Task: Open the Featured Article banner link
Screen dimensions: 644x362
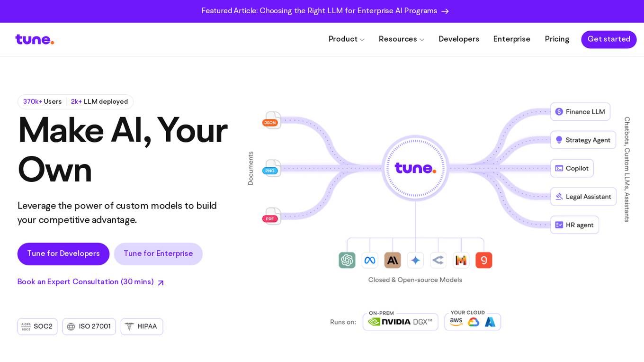Action: pos(325,11)
